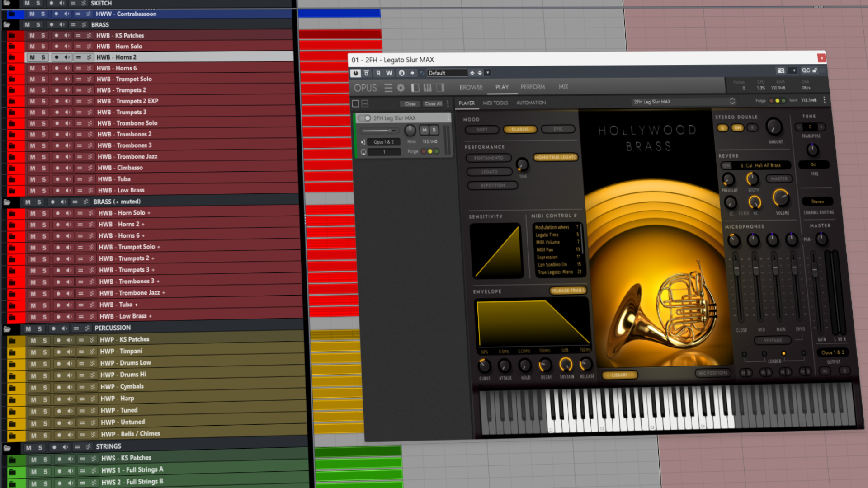The height and width of the screenshot is (488, 868).
Task: Enable Write automation W in plugin header
Action: 389,73
